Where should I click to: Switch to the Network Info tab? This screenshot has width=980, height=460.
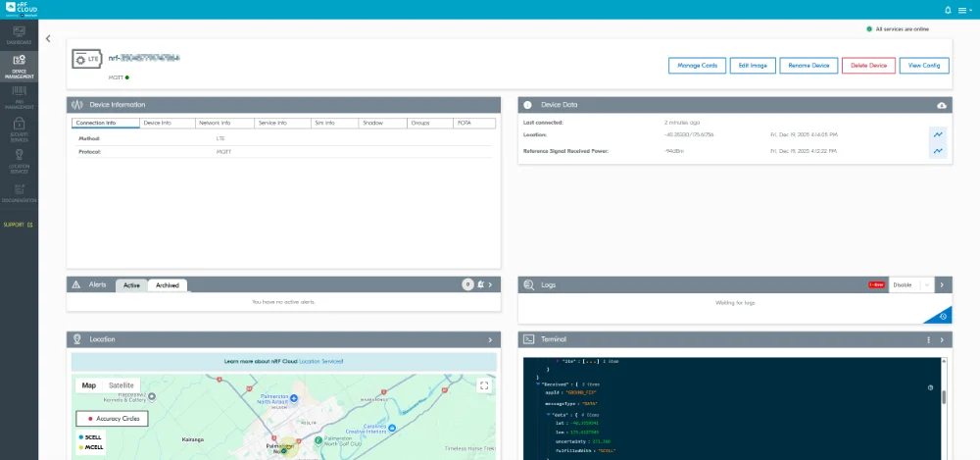[x=215, y=124]
